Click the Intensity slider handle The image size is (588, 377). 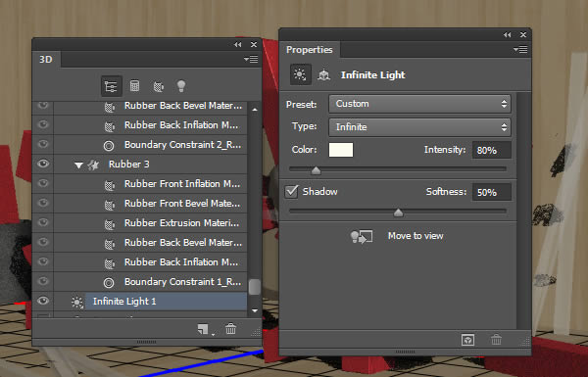(x=316, y=170)
